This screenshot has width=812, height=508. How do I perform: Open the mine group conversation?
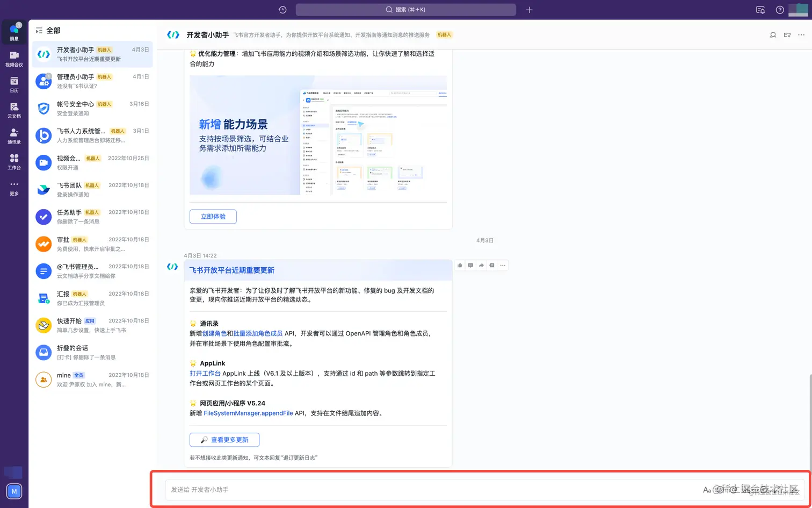click(x=92, y=380)
